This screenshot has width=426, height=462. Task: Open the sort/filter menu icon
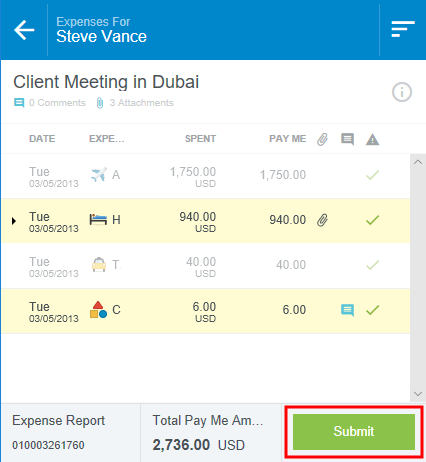pos(403,29)
